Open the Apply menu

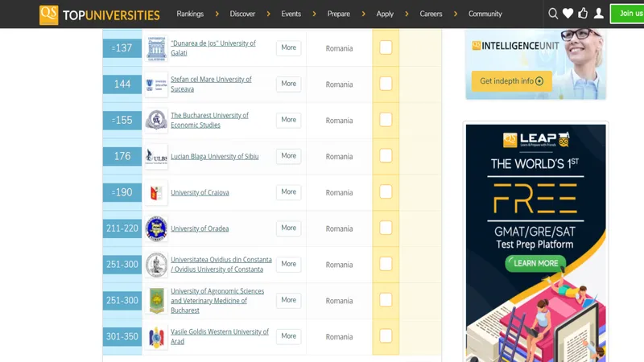[x=385, y=14]
